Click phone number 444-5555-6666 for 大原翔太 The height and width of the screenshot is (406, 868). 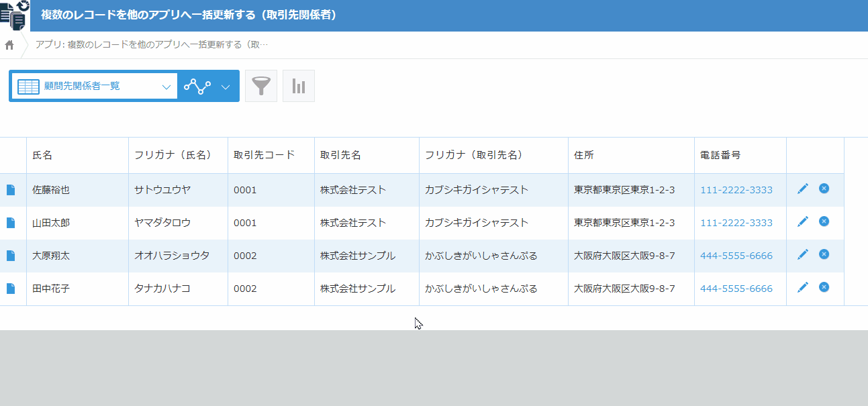736,256
